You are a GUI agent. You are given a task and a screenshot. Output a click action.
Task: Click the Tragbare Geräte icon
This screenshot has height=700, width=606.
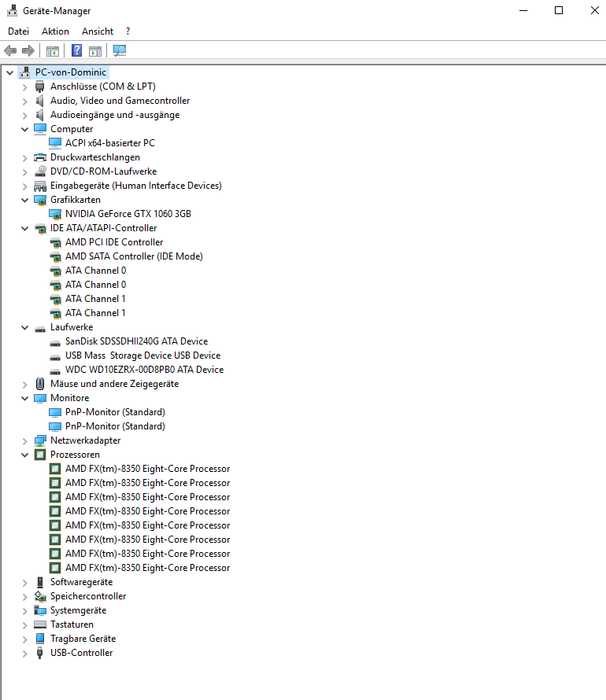pyautogui.click(x=40, y=639)
